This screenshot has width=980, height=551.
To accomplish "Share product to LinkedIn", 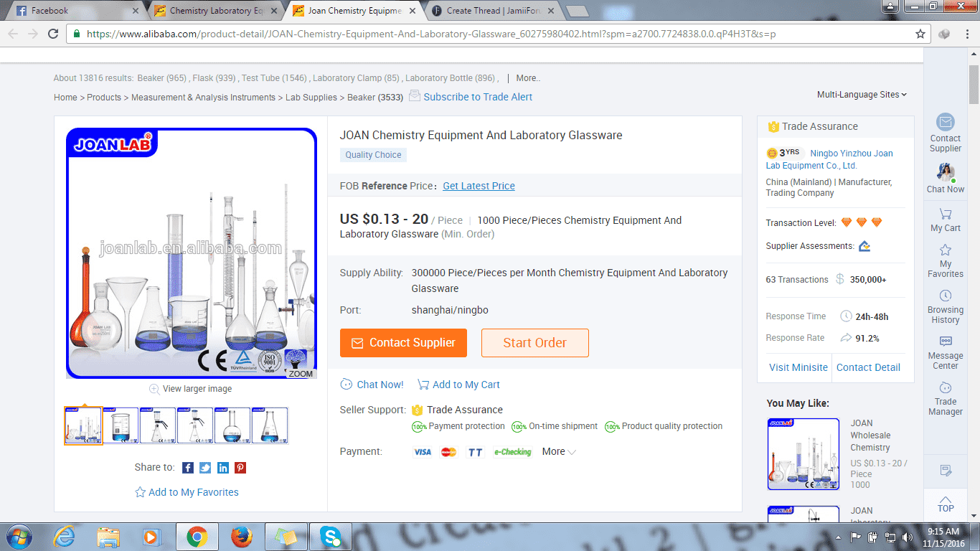I will click(x=223, y=468).
